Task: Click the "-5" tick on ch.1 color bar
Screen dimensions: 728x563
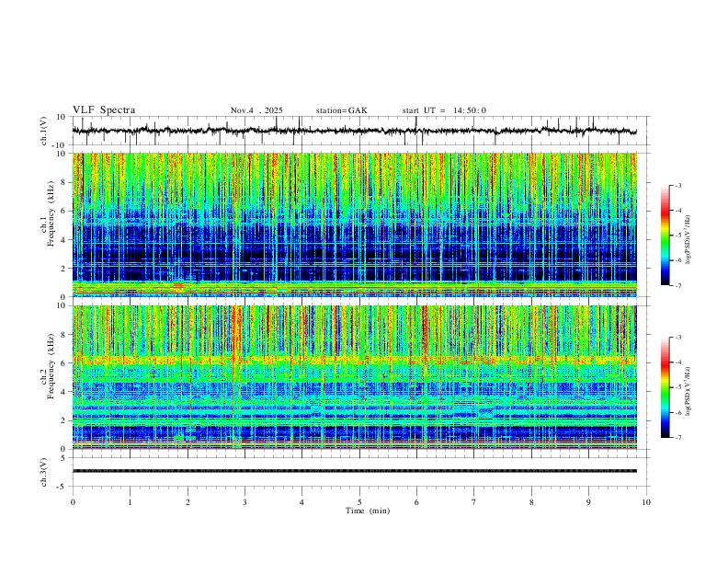Action: tap(677, 236)
